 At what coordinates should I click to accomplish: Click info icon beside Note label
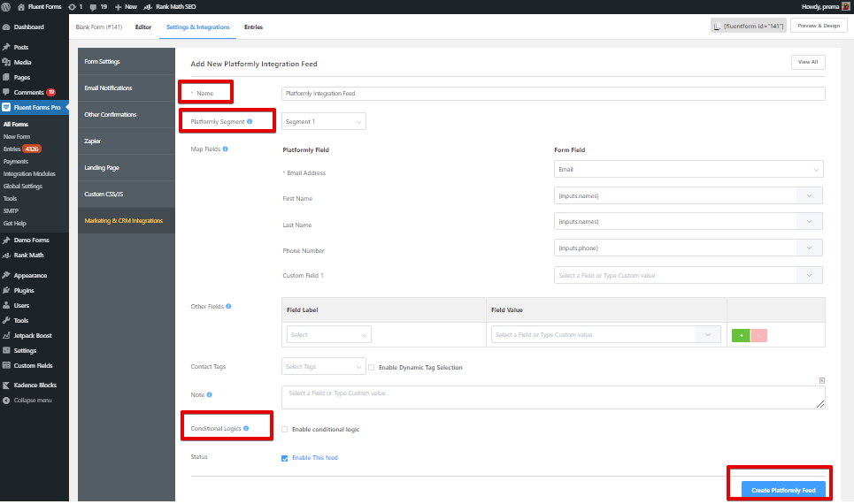[209, 394]
